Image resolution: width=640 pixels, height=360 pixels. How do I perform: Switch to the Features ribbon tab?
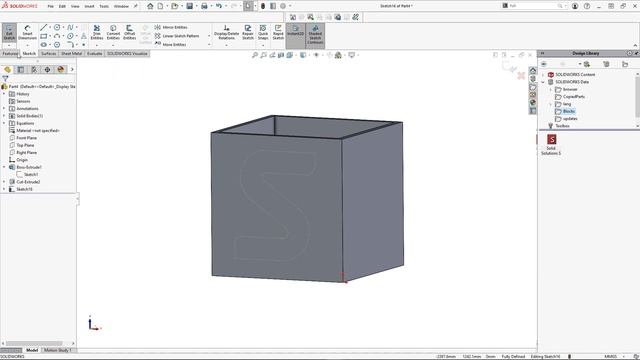(10, 53)
